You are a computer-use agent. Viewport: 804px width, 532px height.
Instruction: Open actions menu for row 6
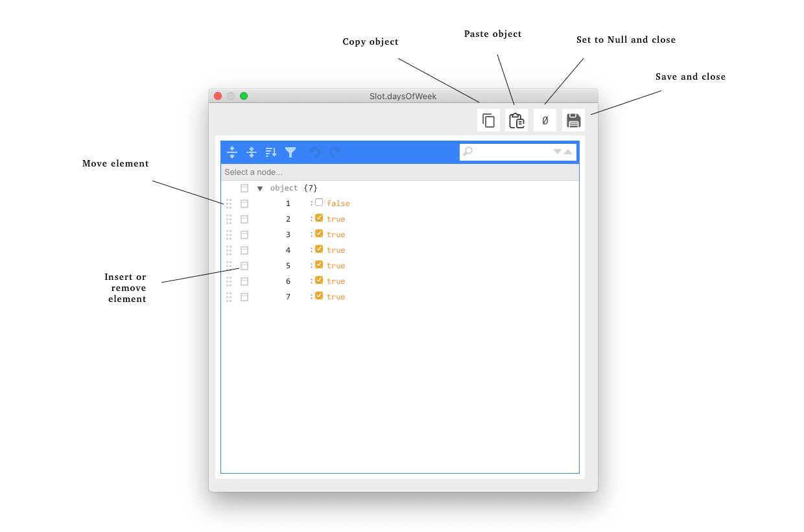point(244,281)
